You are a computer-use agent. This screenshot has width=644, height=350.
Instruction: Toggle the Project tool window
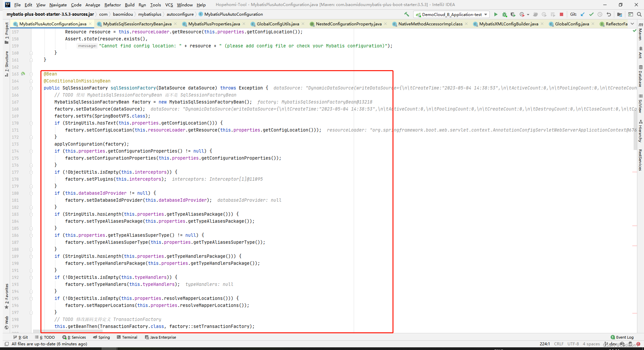[6, 33]
